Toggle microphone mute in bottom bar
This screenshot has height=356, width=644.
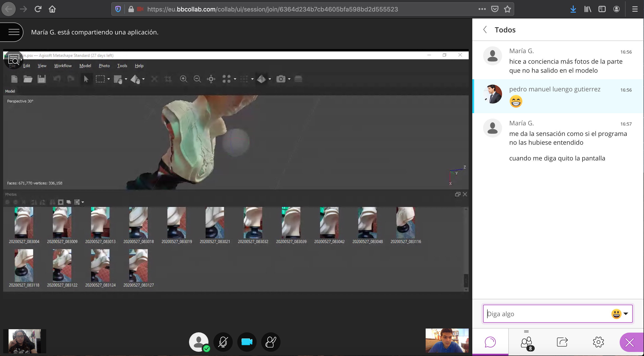click(223, 342)
